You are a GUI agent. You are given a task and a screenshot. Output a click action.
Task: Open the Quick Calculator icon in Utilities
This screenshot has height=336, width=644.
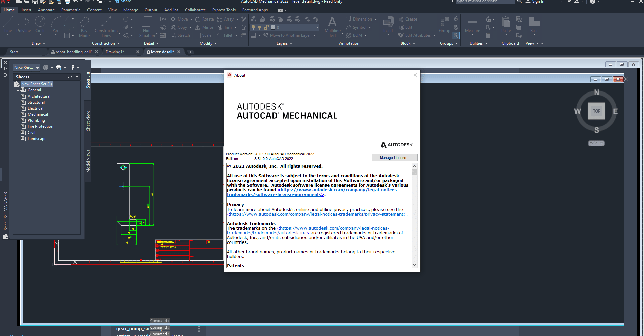488,35
